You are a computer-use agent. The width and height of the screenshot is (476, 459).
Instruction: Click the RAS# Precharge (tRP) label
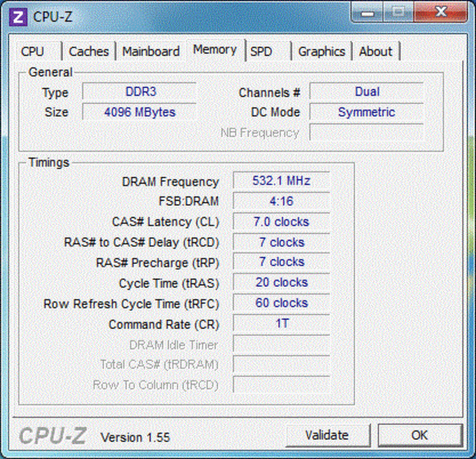tap(158, 263)
